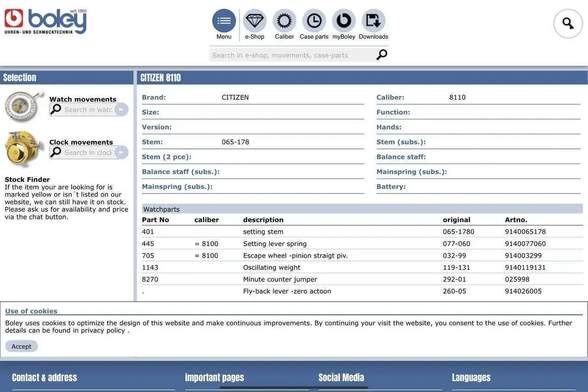Open the Case parts clock icon
This screenshot has height=392, width=588.
click(314, 21)
